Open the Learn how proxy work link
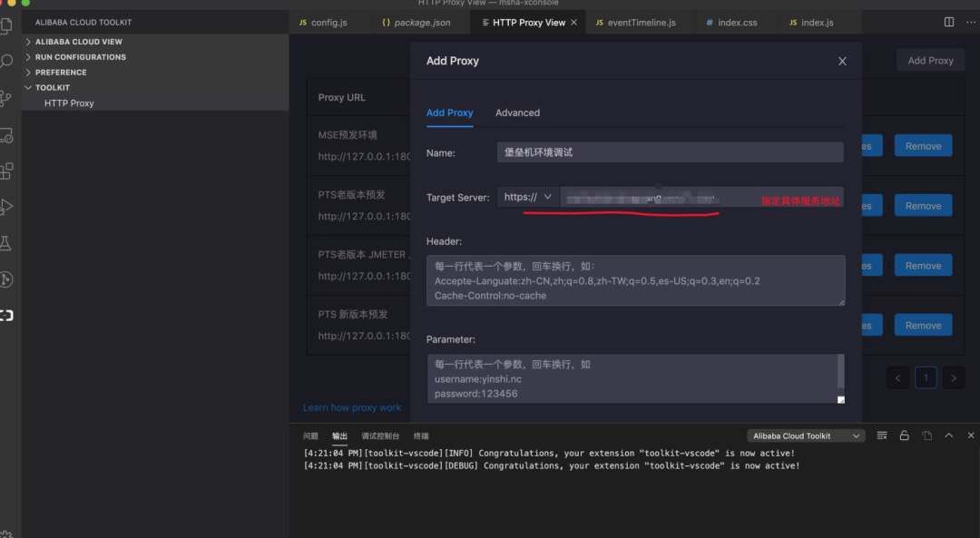980x538 pixels. [352, 408]
